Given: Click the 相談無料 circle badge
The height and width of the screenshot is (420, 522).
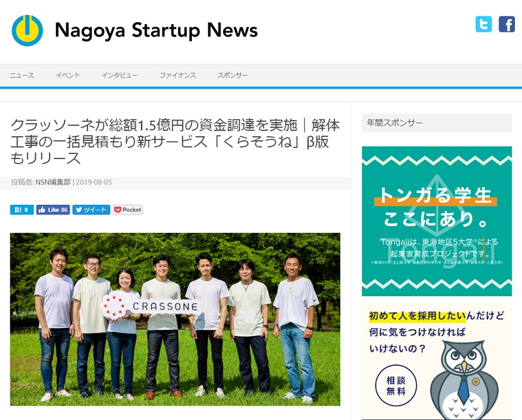Looking at the screenshot, I should 396,385.
